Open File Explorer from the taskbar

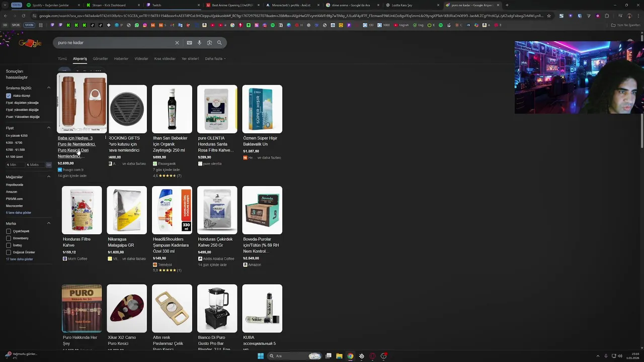coord(339,356)
